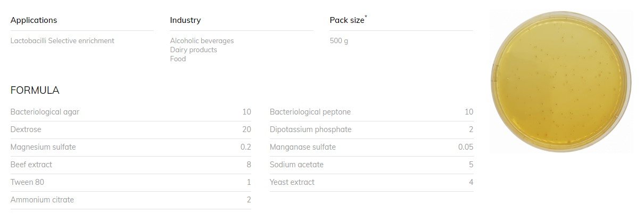Click the Dextrose ingredient row
The width and height of the screenshot is (644, 220).
pyautogui.click(x=131, y=129)
